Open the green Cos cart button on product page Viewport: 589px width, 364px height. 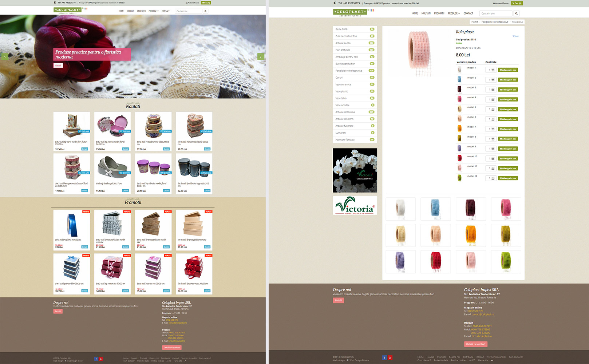click(517, 3)
